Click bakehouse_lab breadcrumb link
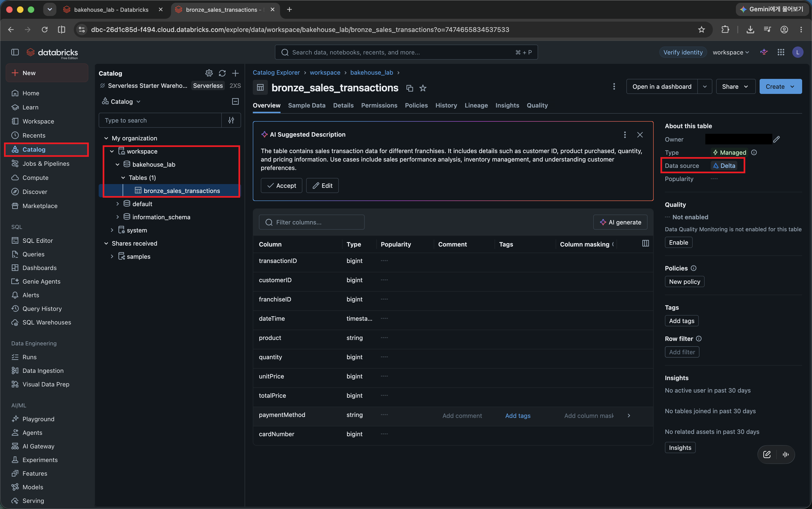This screenshot has height=509, width=812. click(371, 72)
